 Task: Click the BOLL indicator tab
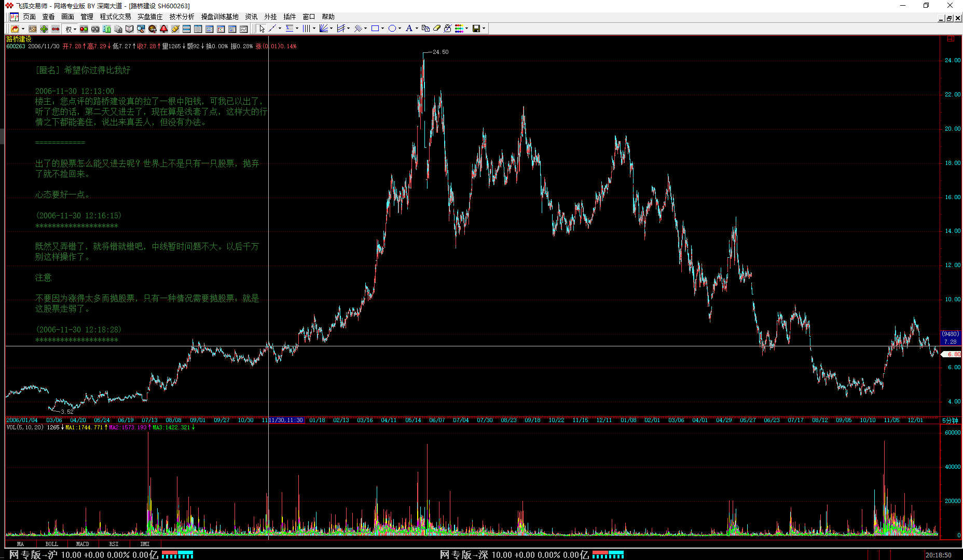tap(51, 544)
